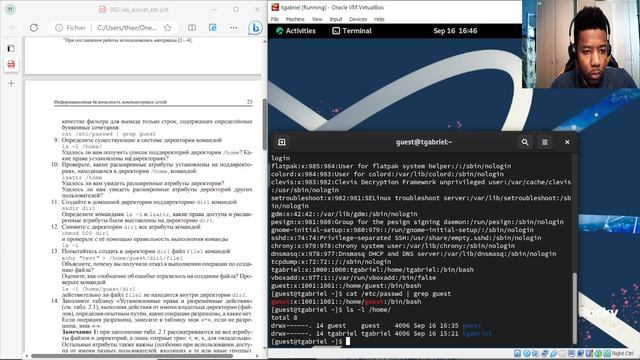Click Terminal in the GNOME top bar
Viewport: 640px width, 360px height.
click(352, 31)
